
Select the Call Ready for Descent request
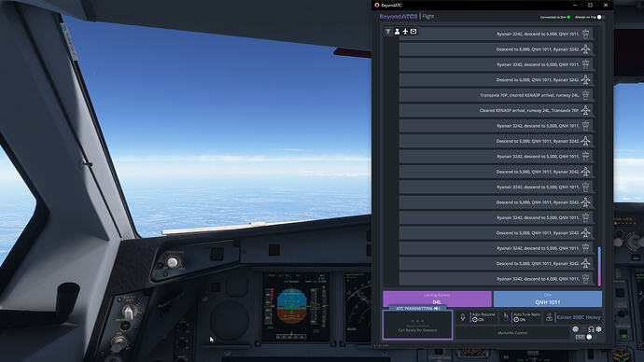point(418,325)
